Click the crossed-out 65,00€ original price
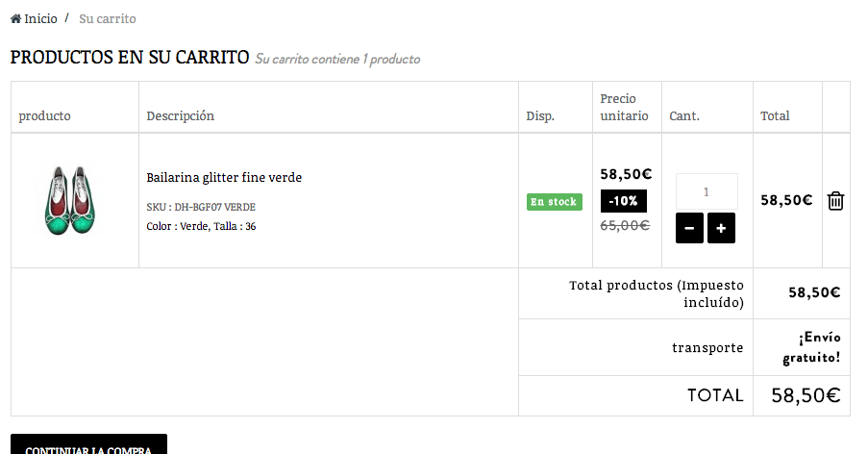The height and width of the screenshot is (454, 868). 625,225
